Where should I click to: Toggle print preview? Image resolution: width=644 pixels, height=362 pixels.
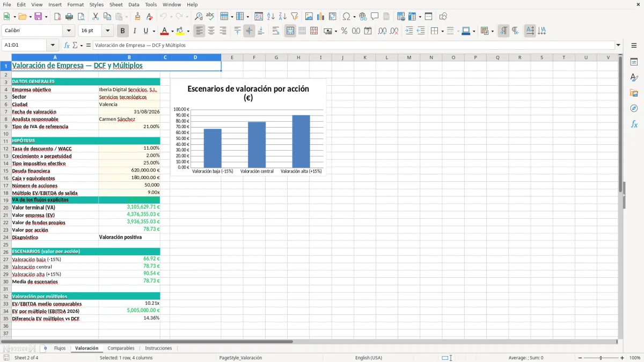[80, 17]
